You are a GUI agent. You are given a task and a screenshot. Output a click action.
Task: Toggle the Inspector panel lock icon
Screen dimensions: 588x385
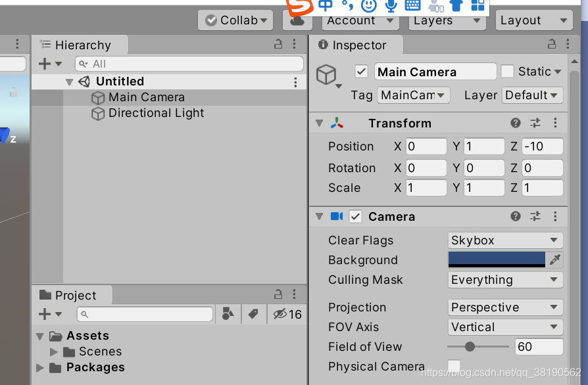coord(552,44)
